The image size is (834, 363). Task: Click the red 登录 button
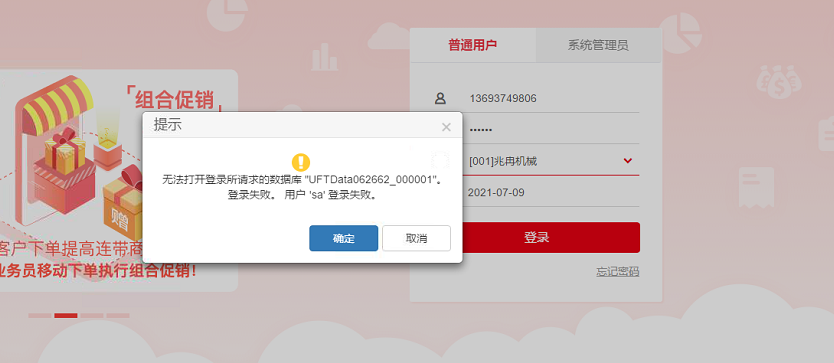tap(551, 237)
